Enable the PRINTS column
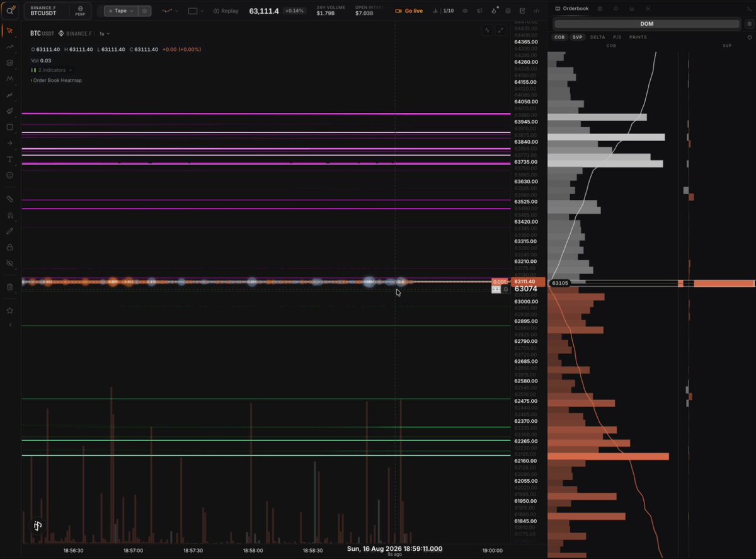 pos(638,37)
